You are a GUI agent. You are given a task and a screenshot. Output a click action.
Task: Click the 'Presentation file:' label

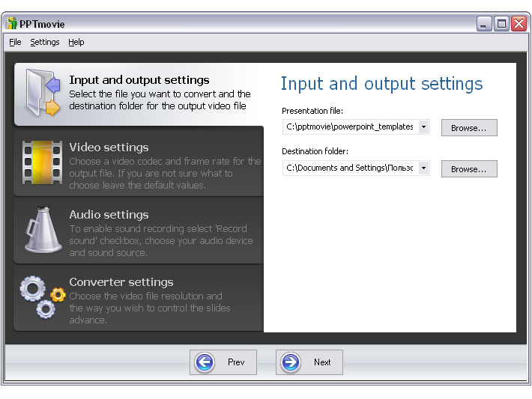click(312, 111)
